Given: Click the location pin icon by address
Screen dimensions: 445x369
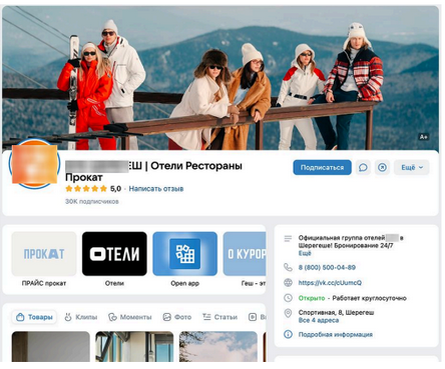Looking at the screenshot, I should pyautogui.click(x=288, y=313).
